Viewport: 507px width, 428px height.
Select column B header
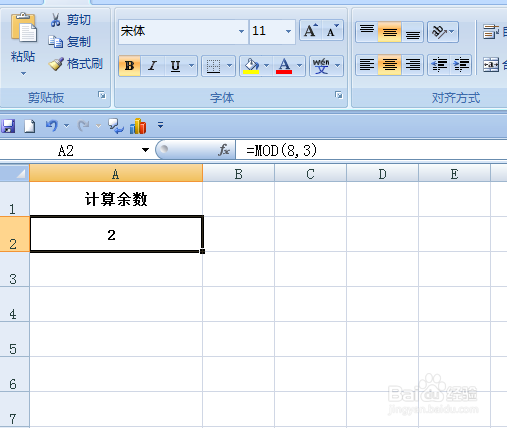coord(238,173)
